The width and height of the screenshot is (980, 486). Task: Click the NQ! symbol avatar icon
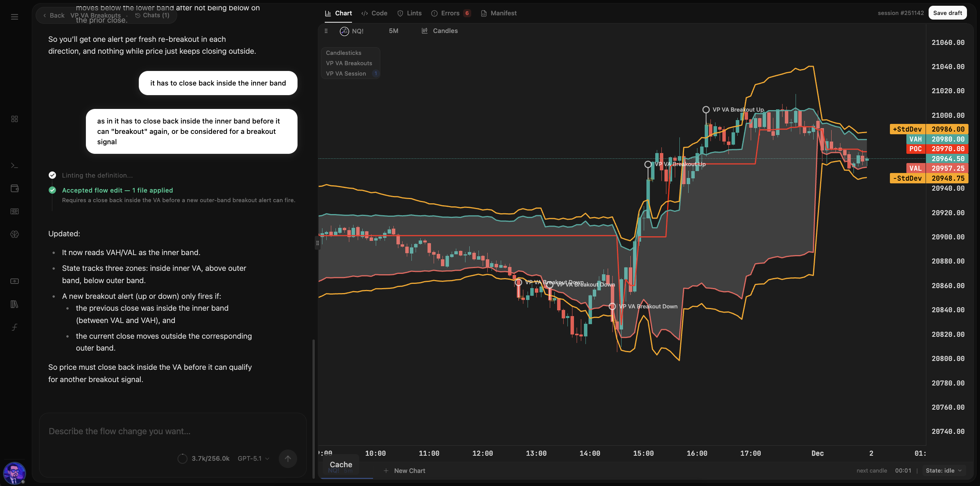point(344,31)
